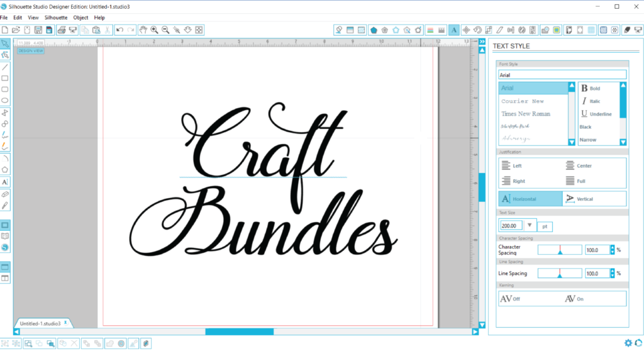Open the Preferences gear icon
The image size is (644, 351).
click(x=628, y=343)
